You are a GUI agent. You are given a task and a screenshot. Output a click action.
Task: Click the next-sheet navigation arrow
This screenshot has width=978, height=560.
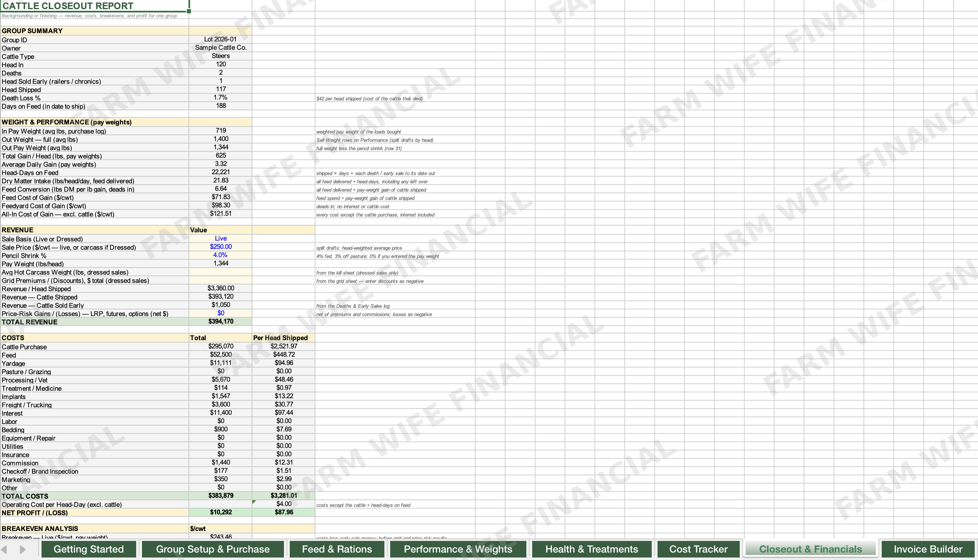point(22,549)
